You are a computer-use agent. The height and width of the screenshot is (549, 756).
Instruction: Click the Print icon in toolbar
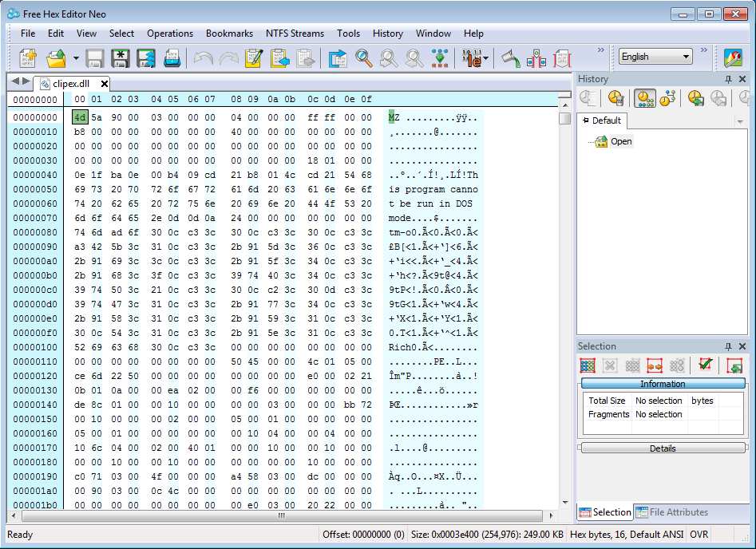[x=172, y=58]
